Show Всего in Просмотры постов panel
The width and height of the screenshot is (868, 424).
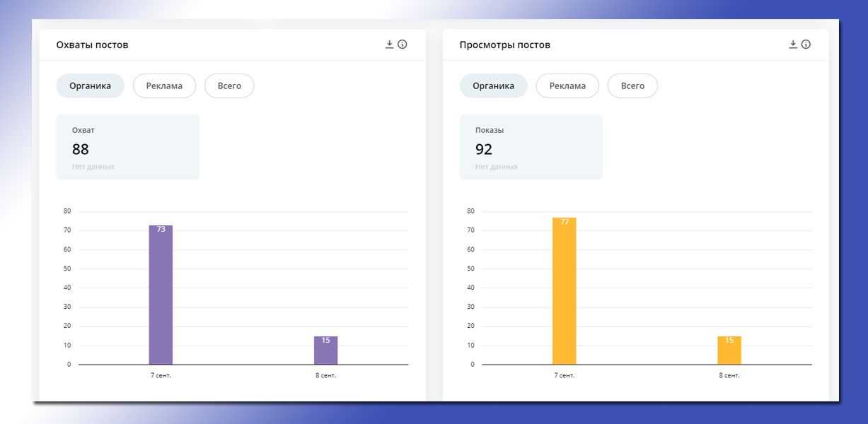632,86
